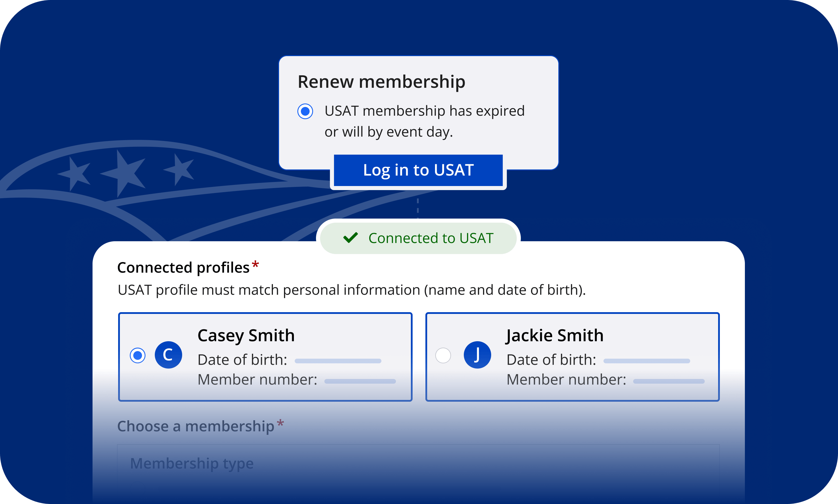This screenshot has height=504, width=838.
Task: Click the Connected profiles label
Action: click(x=183, y=268)
